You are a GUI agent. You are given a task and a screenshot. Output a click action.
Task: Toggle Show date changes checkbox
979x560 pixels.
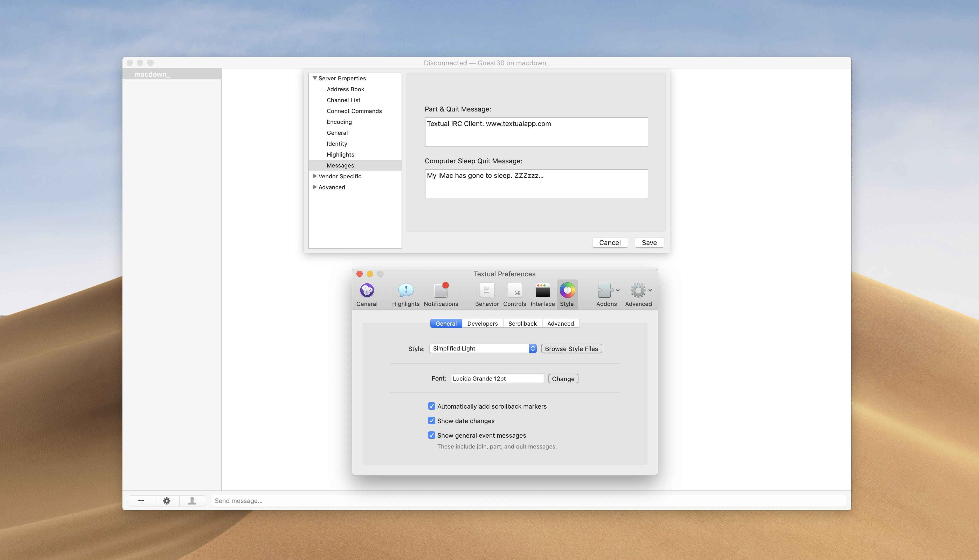[431, 421]
